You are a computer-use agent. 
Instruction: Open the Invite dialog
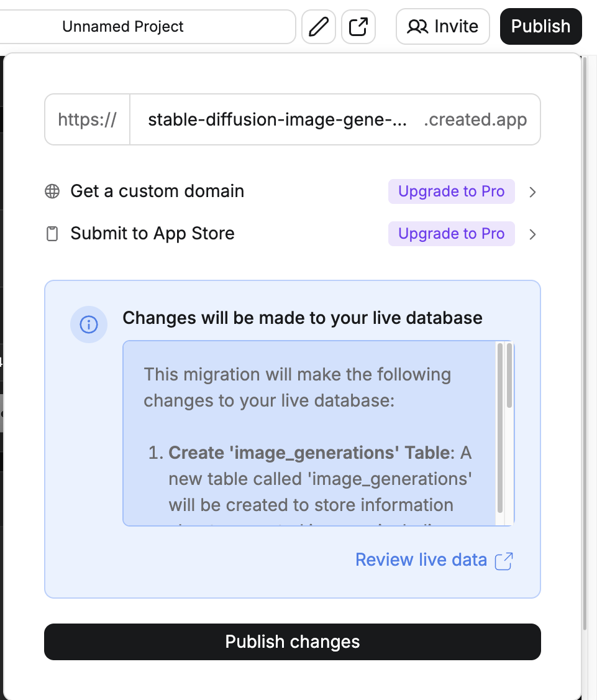(x=442, y=26)
